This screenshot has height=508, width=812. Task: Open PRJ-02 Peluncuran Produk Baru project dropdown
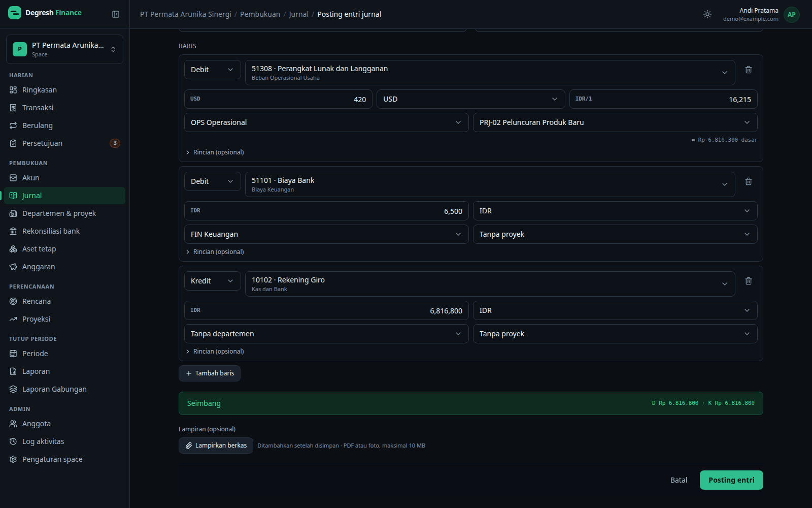pyautogui.click(x=615, y=122)
